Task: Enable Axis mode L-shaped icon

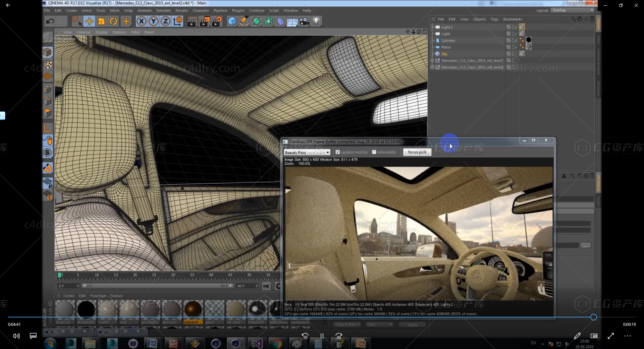Action: click(48, 128)
